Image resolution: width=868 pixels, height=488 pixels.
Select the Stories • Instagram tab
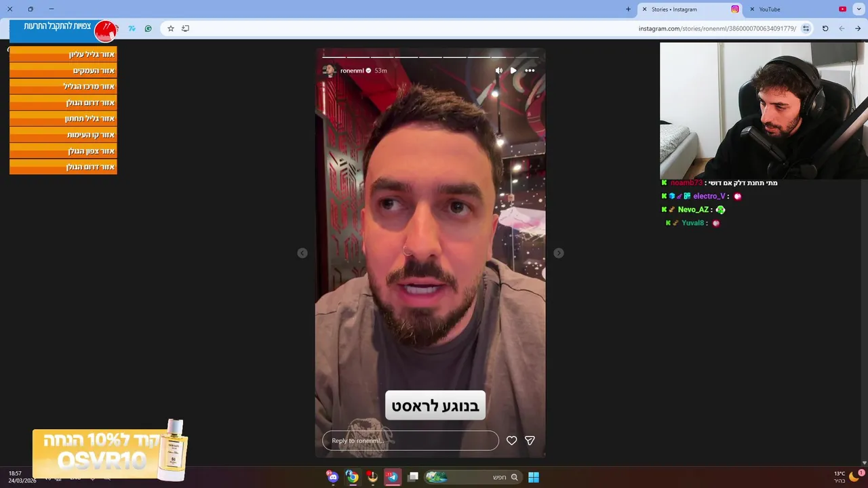(x=690, y=9)
